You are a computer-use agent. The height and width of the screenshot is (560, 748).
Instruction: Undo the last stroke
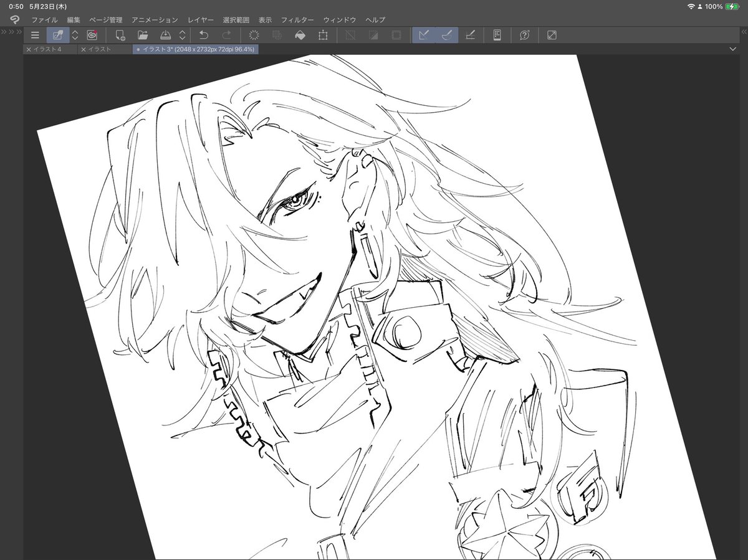pos(203,35)
